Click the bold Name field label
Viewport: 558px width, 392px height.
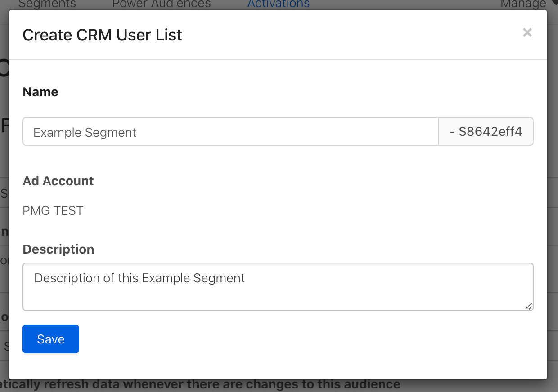pyautogui.click(x=40, y=92)
